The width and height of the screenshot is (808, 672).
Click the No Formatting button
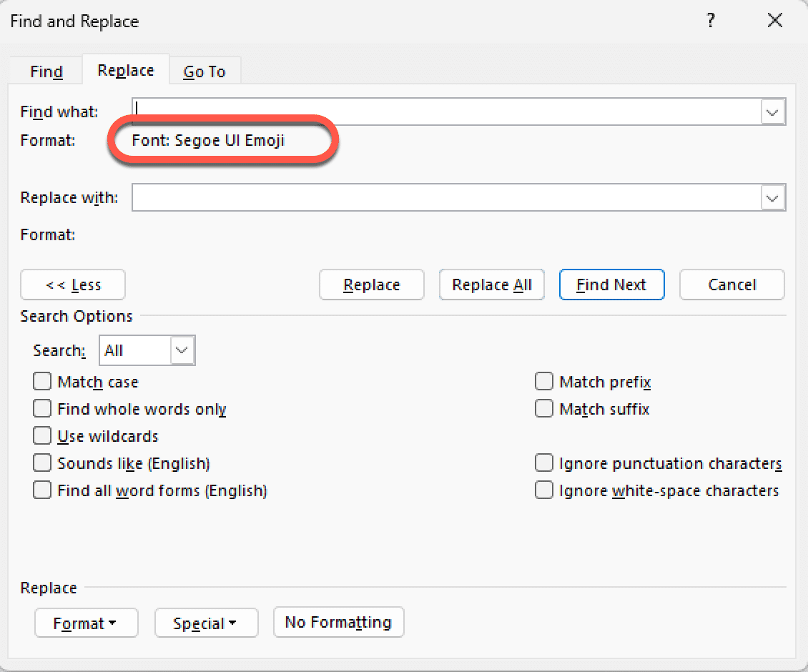coord(338,622)
